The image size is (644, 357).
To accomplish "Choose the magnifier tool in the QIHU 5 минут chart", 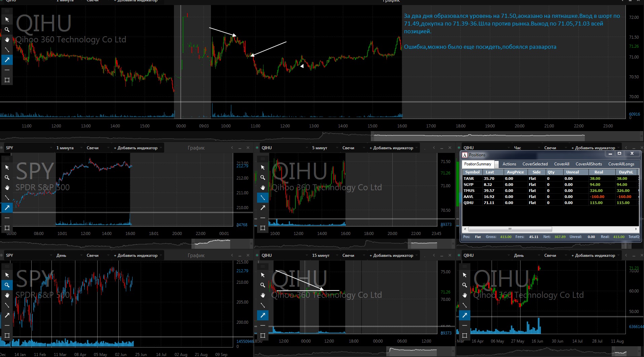I will [263, 177].
